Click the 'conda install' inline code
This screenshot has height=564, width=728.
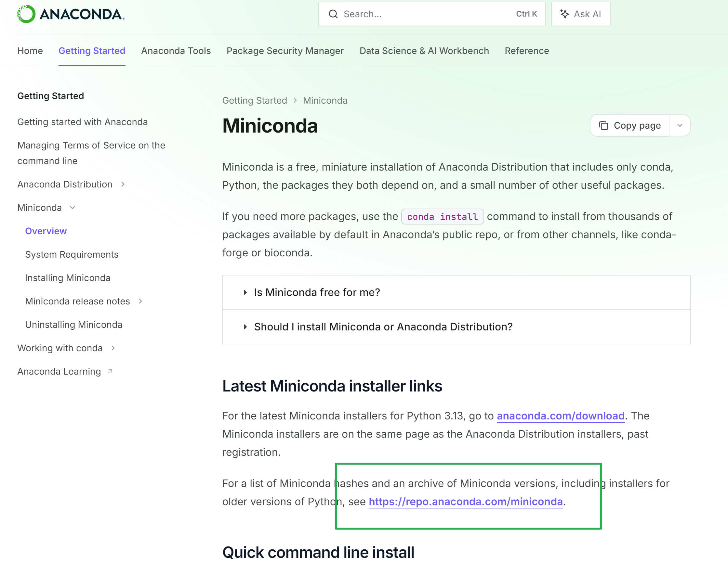[x=442, y=217]
